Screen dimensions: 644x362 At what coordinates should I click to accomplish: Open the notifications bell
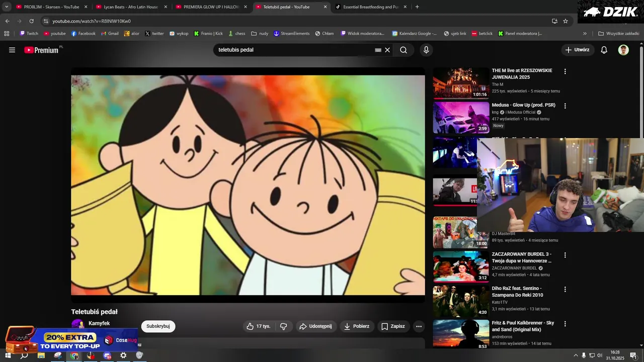point(604,50)
